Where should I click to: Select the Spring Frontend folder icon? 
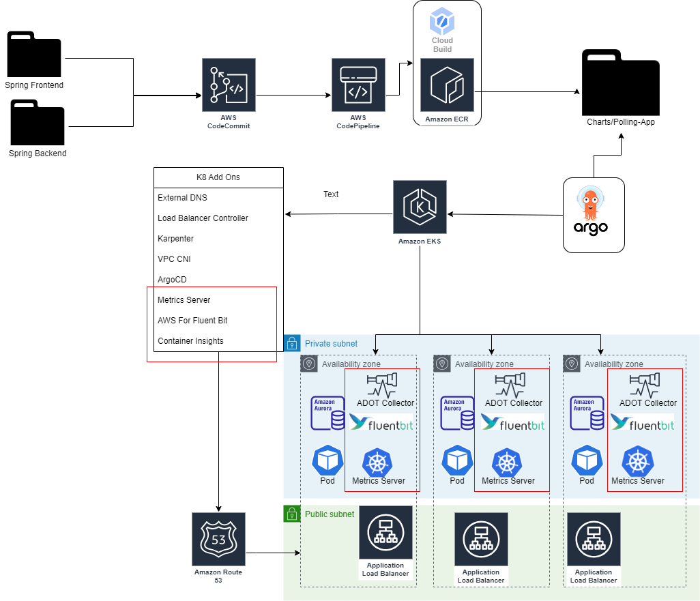34,54
